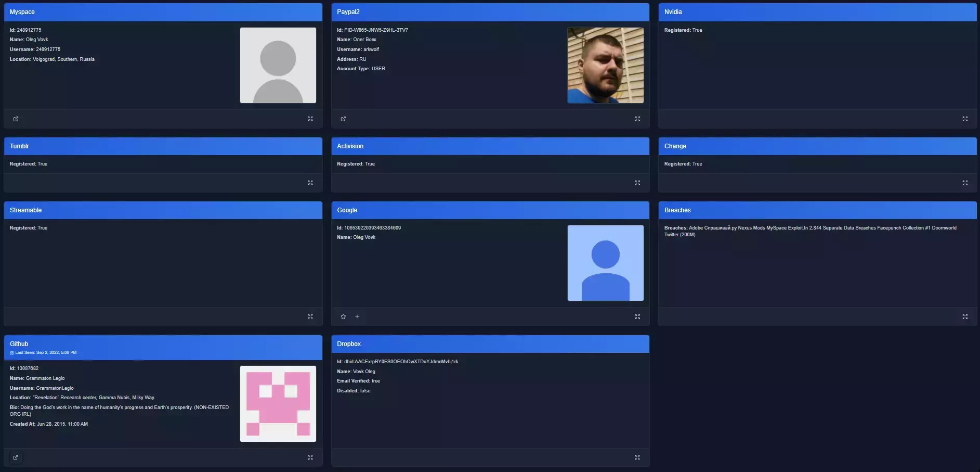Click the Myspace card header
Screen dimensions: 980x472
click(163, 12)
